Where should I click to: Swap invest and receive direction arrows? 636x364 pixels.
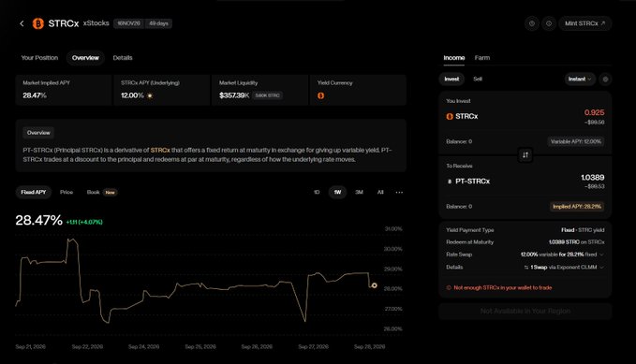point(525,154)
